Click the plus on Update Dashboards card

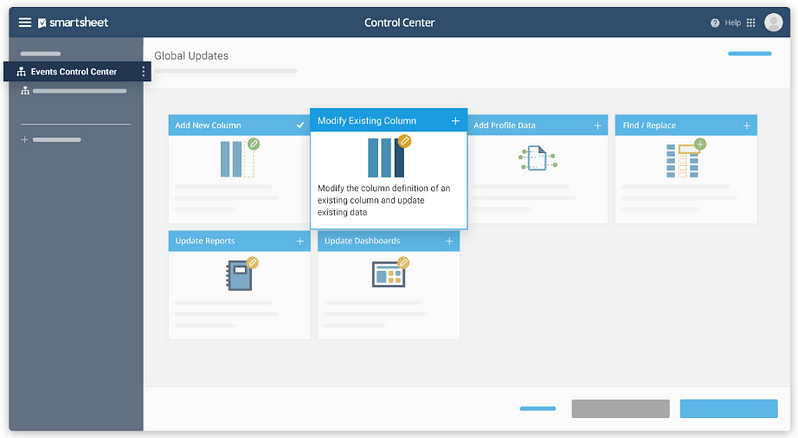point(449,241)
